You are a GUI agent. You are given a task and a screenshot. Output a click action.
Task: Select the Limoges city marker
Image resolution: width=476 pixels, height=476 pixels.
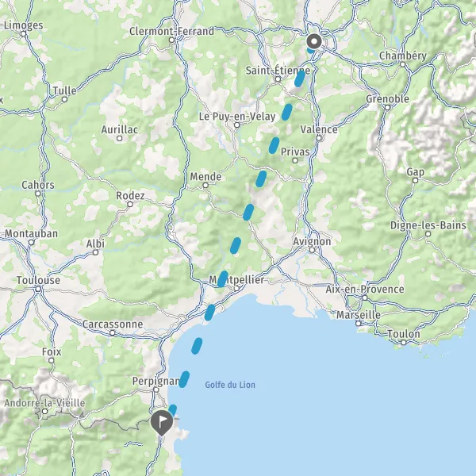click(24, 33)
